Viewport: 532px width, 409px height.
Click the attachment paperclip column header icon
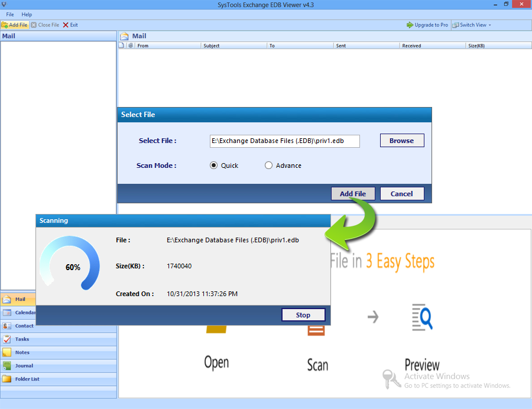point(131,46)
